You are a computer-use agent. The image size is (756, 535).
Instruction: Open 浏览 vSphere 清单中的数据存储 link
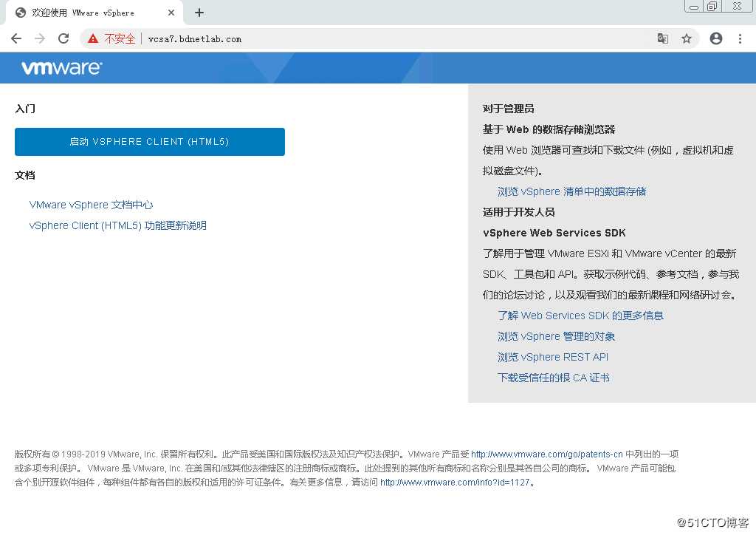[572, 191]
